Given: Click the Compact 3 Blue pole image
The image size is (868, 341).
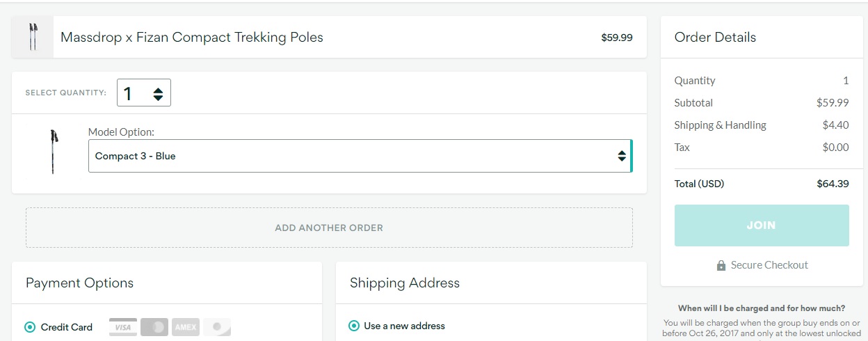Looking at the screenshot, I should (54, 151).
